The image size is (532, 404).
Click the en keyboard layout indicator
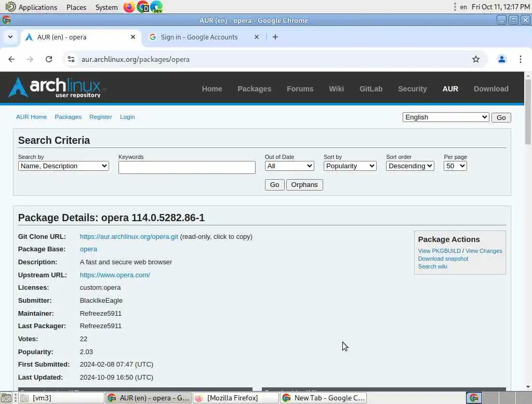(463, 7)
